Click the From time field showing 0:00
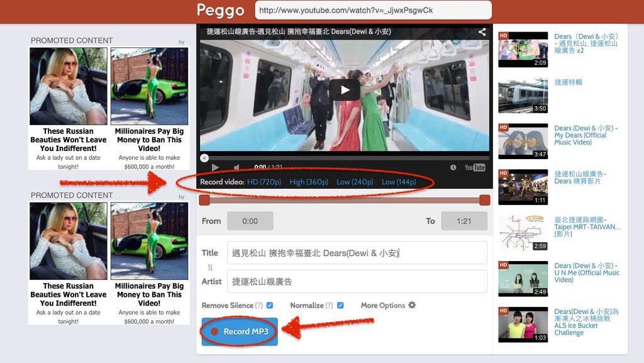 point(250,221)
